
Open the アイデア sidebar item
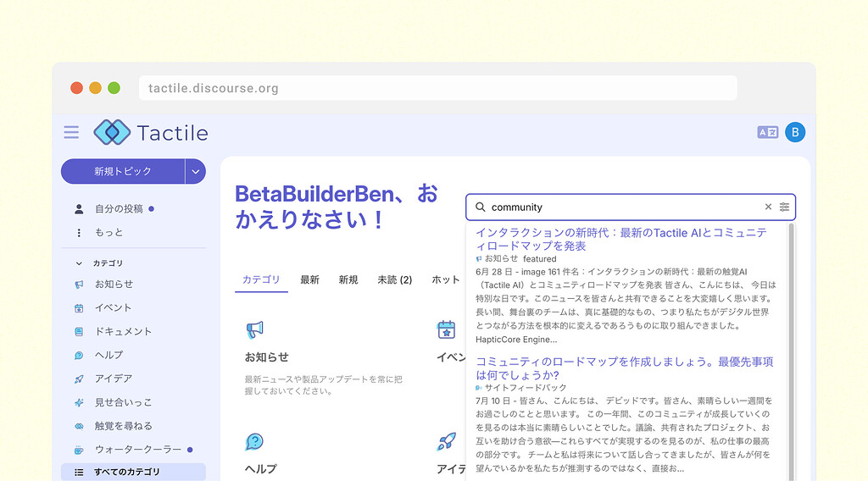point(113,379)
